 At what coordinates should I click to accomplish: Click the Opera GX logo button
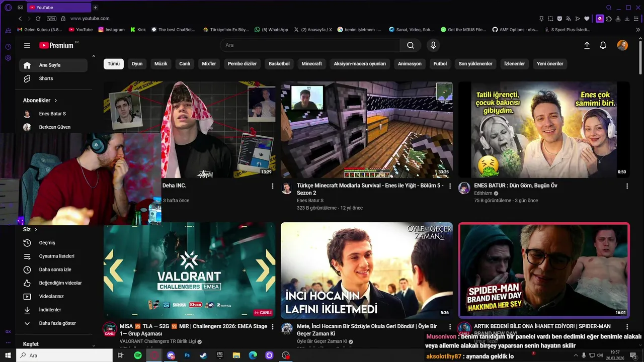(x=8, y=8)
